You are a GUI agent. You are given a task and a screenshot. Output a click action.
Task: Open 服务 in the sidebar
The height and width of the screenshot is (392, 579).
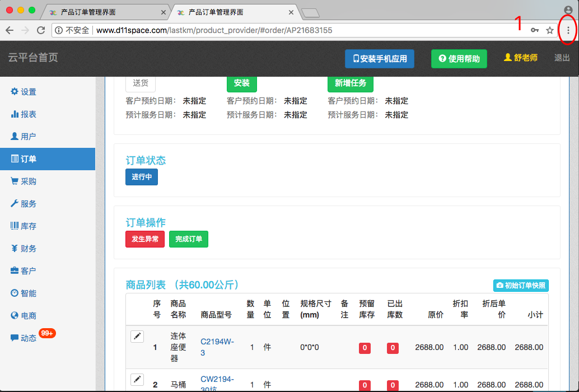click(x=24, y=204)
